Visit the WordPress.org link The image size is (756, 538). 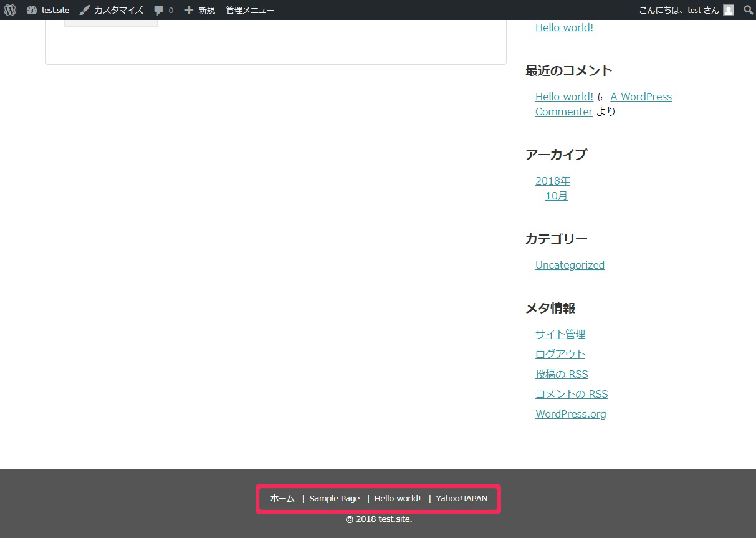570,414
